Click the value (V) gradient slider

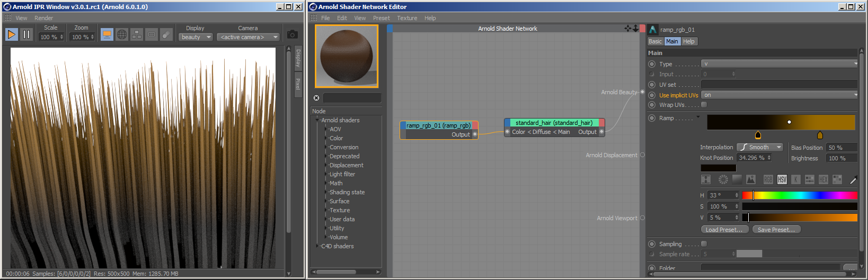click(800, 218)
